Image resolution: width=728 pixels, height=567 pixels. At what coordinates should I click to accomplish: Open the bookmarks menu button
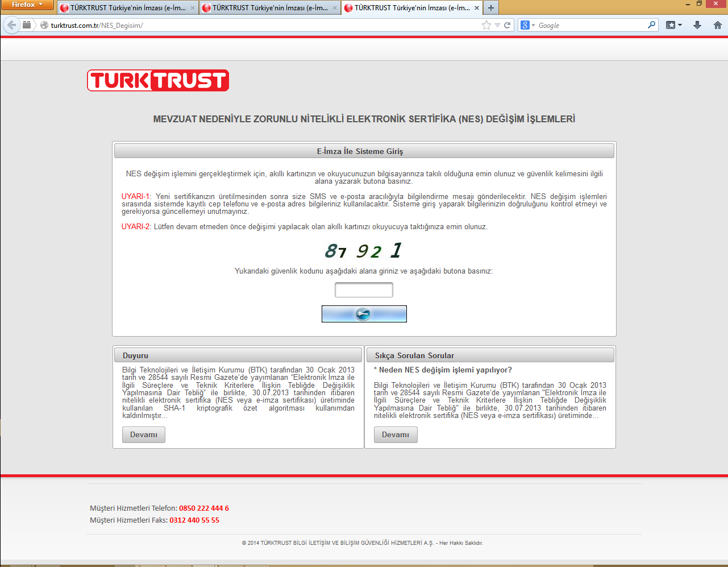click(x=673, y=25)
